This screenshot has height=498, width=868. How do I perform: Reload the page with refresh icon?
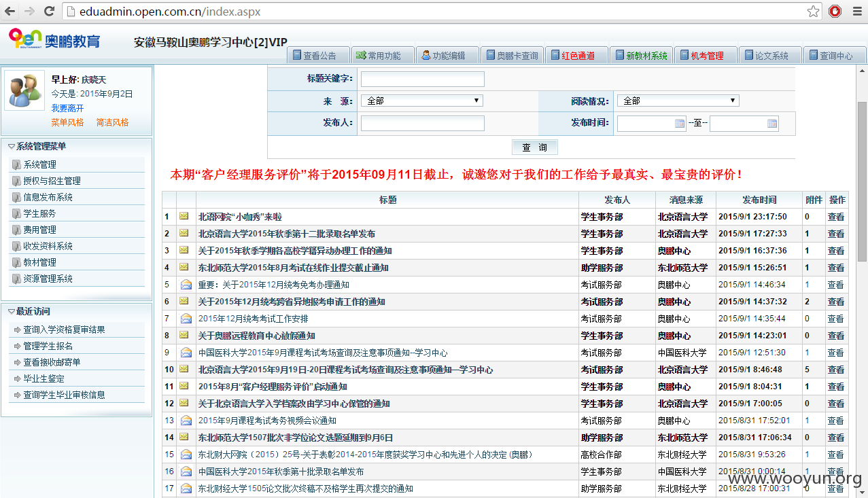click(49, 11)
